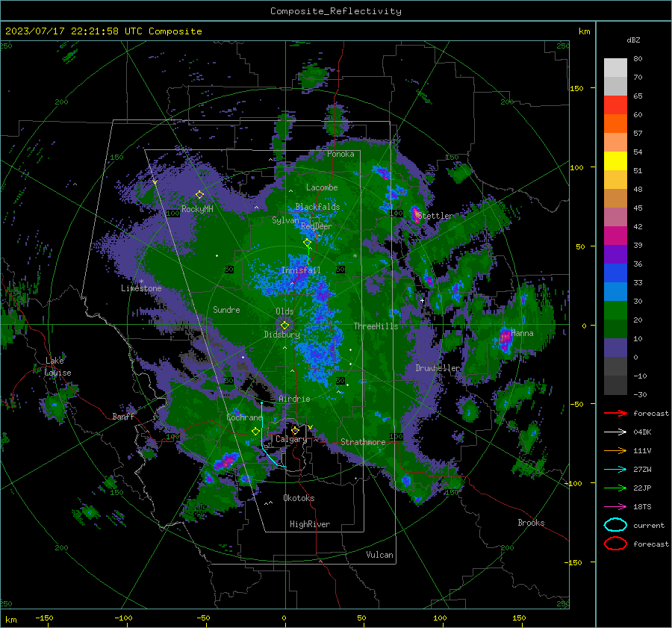Click the Airdrie city label
This screenshot has height=628, width=672.
pyautogui.click(x=294, y=399)
